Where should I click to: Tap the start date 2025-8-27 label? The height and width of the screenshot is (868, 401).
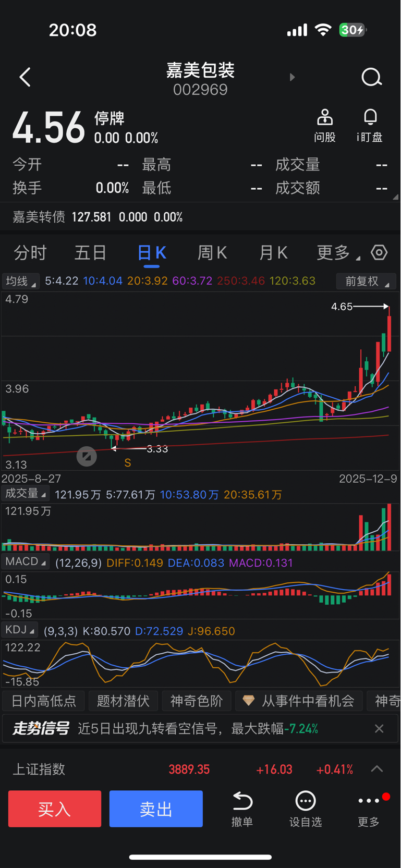pos(31,479)
